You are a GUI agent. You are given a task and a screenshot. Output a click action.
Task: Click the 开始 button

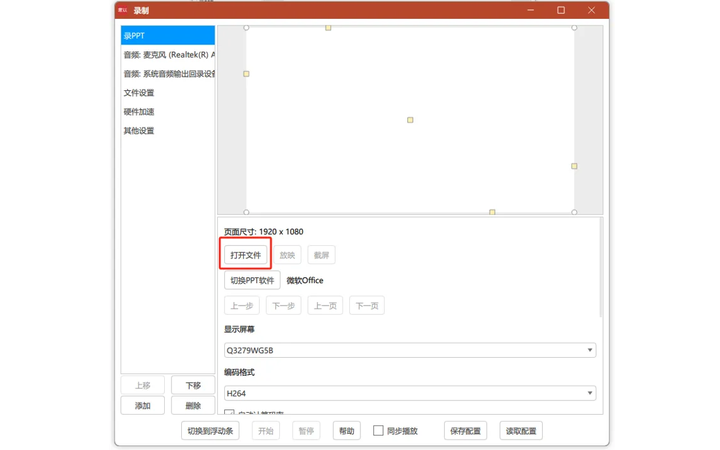point(266,431)
